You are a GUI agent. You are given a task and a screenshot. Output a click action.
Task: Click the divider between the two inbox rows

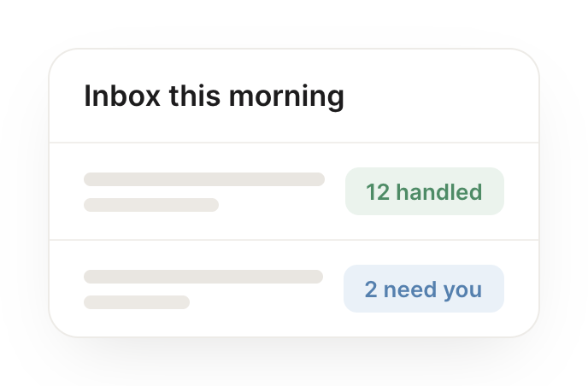[294, 239]
